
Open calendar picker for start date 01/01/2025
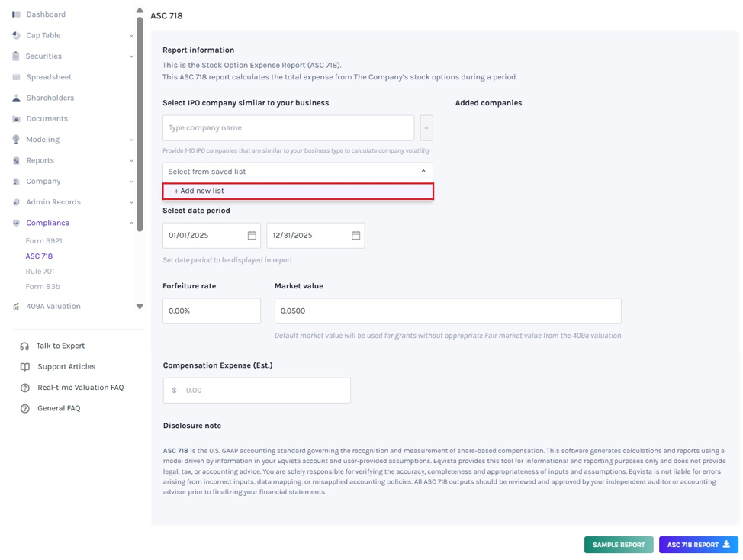click(252, 236)
